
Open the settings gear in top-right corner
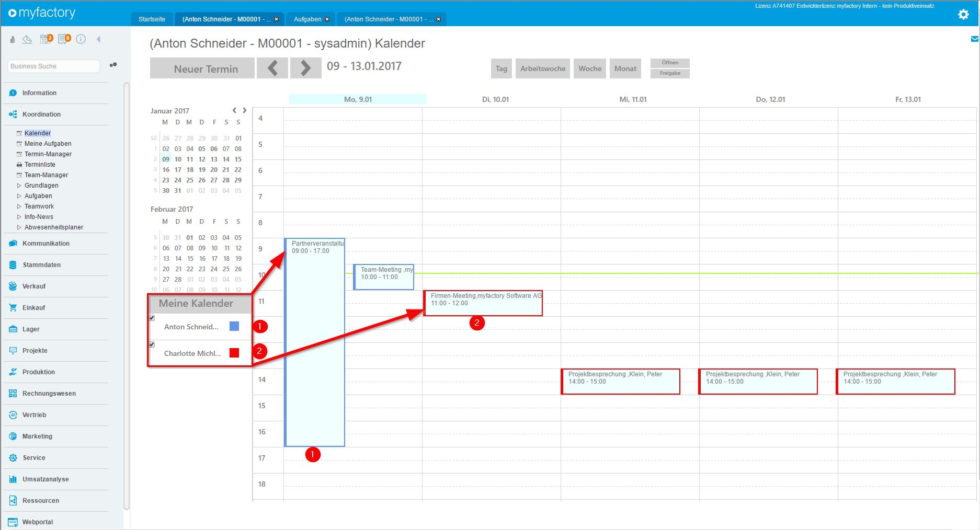point(963,15)
